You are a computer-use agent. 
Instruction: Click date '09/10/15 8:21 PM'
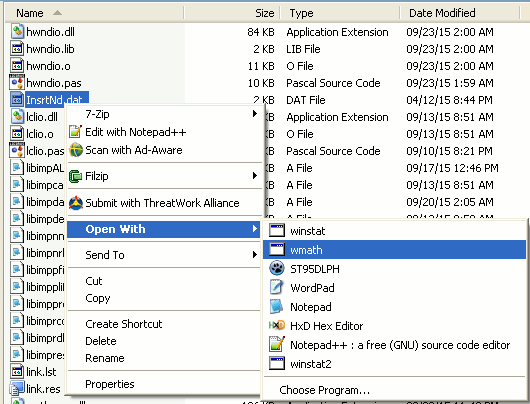point(449,151)
